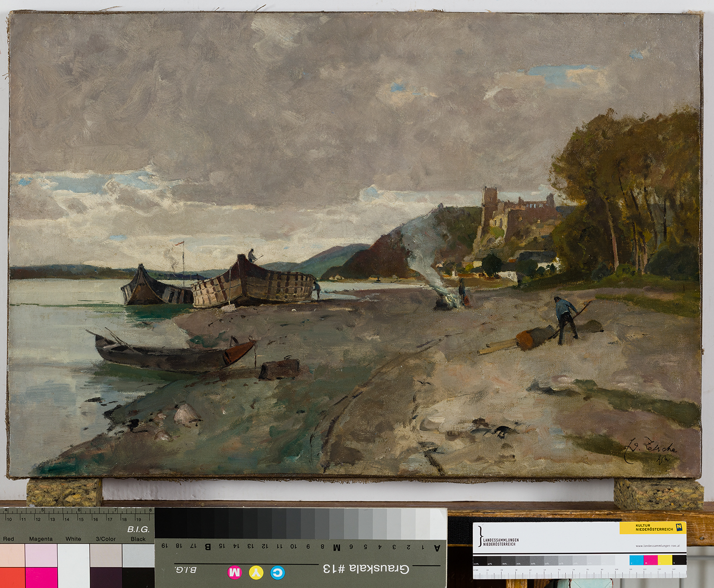Click the man bending over the log
This screenshot has width=714, height=588.
click(565, 319)
